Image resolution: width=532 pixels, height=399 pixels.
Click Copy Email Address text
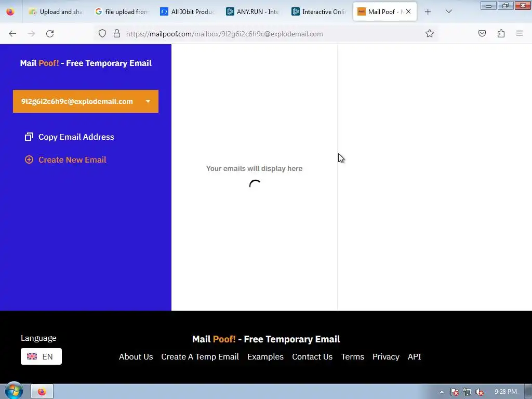[x=76, y=137]
